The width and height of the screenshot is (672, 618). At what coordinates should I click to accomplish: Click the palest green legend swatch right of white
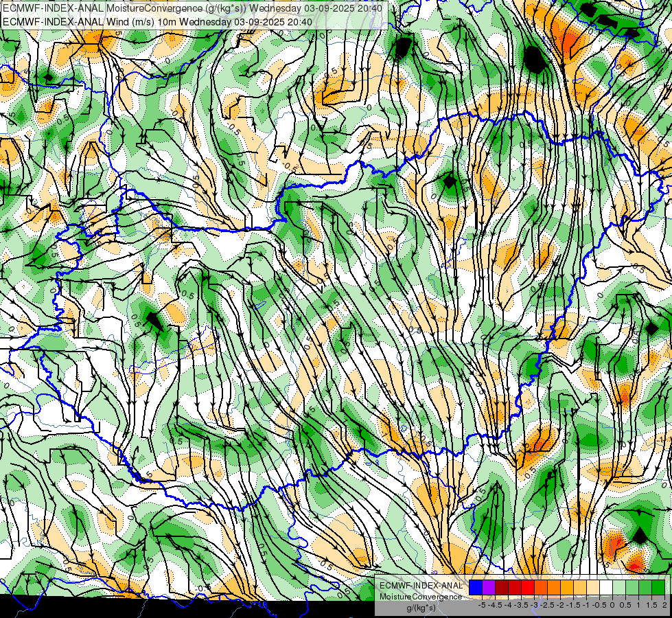point(619,588)
